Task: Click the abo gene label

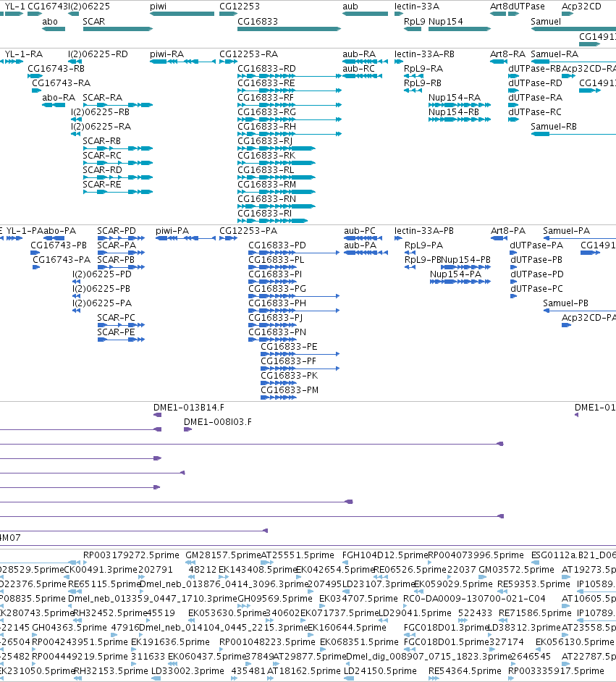Action: [50, 21]
